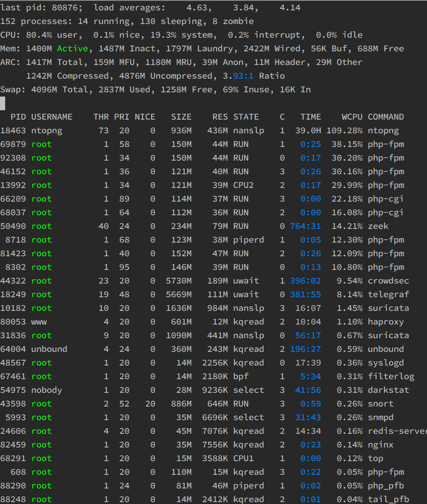This screenshot has width=427, height=504.
Task: Click the telegraf command entry
Action: 388,294
